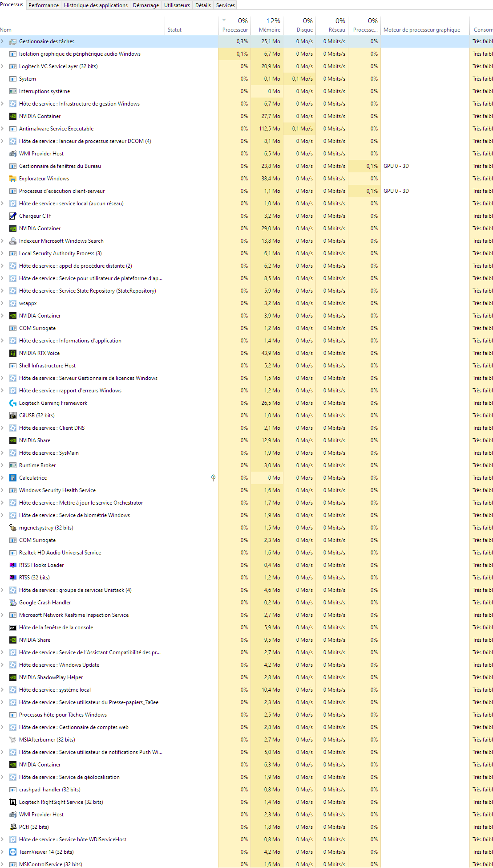This screenshot has width=493, height=868.
Task: Click the Gestionnaire des tâches process icon
Action: [13, 41]
